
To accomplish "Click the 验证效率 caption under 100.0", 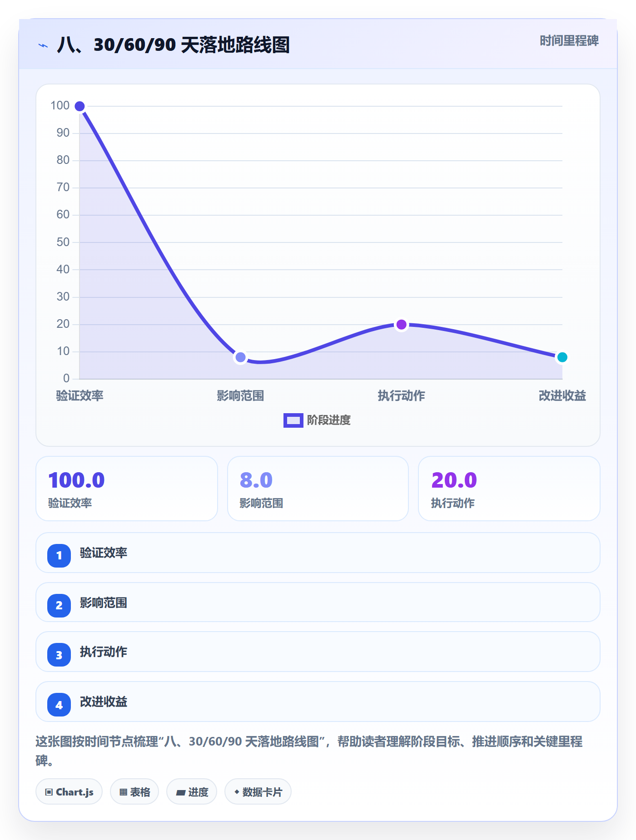I will (x=70, y=503).
